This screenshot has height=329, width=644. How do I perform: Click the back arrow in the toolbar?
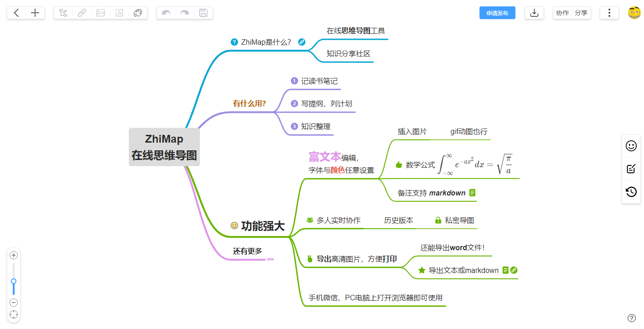(x=16, y=13)
